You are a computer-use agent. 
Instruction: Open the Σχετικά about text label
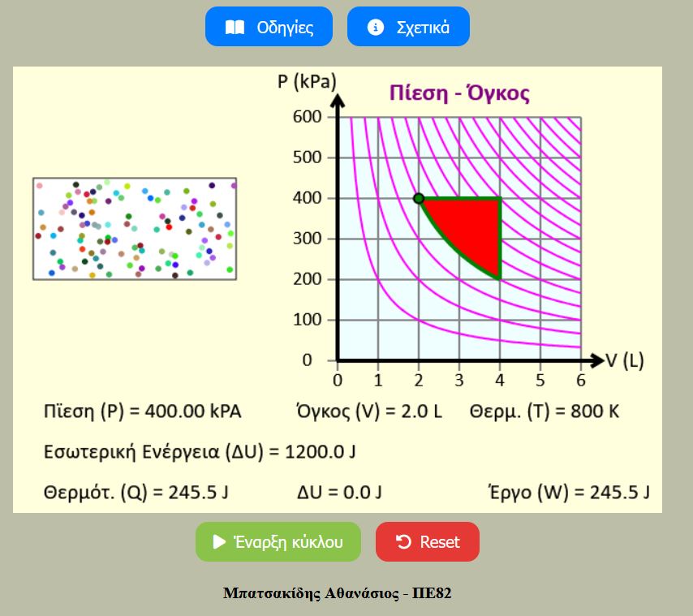[x=422, y=28]
